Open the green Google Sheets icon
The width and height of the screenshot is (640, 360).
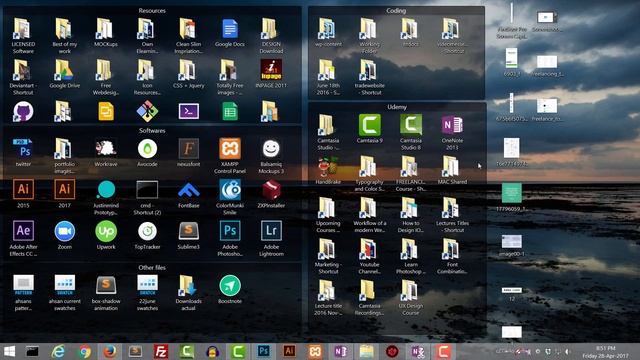(230, 111)
